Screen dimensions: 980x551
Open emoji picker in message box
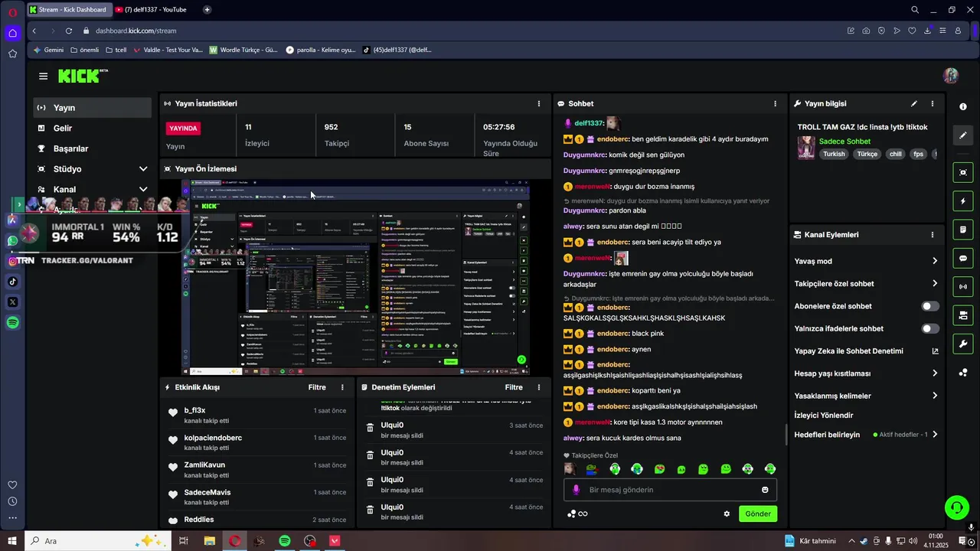(x=765, y=490)
